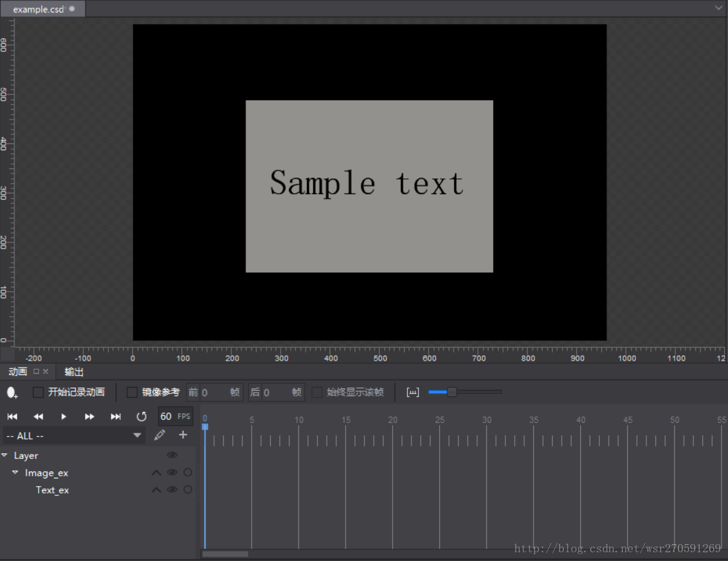Close the 动画 panel with x

(46, 371)
